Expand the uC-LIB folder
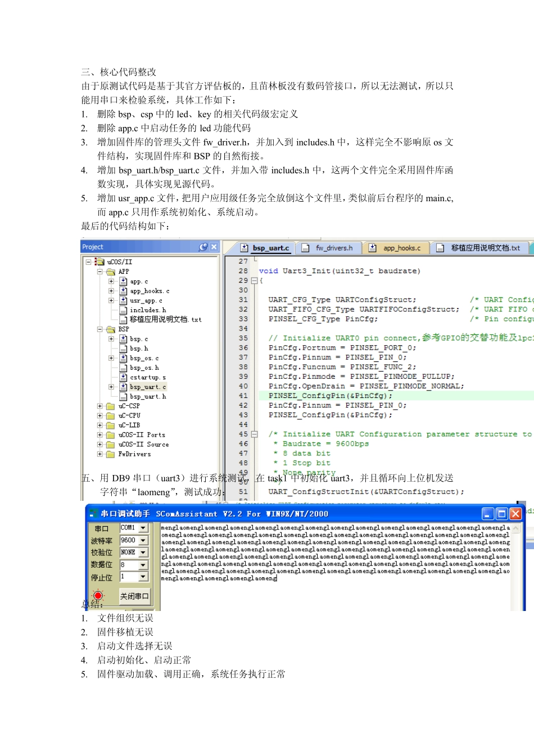The image size is (534, 756). point(99,425)
